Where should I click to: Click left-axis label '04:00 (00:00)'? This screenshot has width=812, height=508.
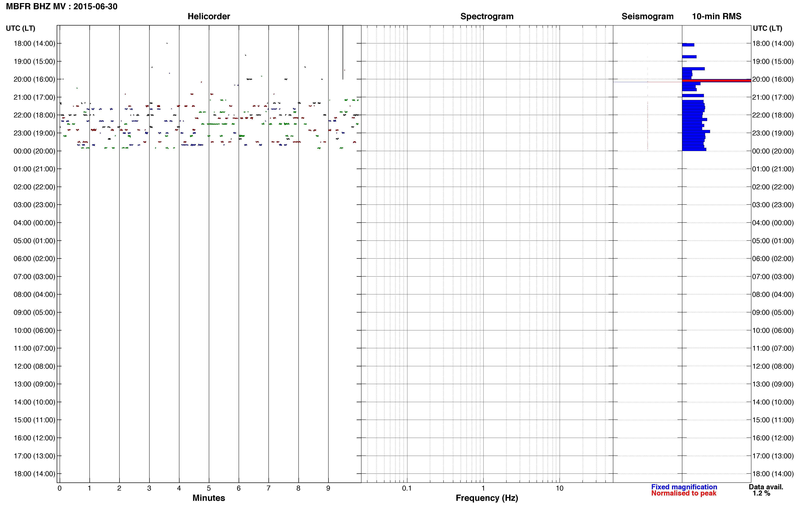point(34,223)
